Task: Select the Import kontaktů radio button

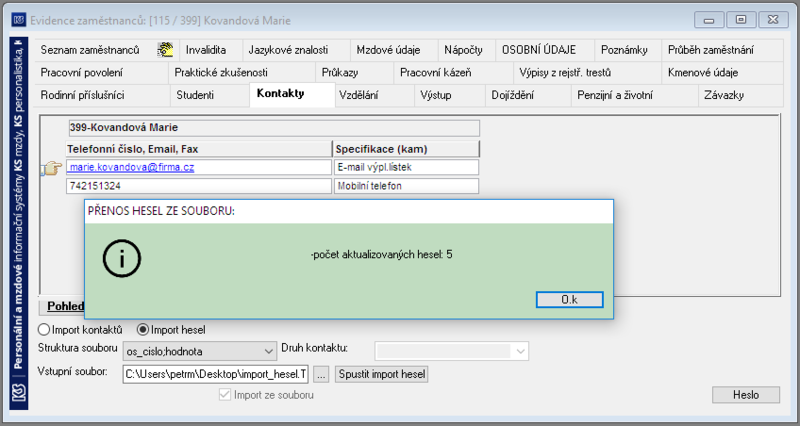Action: (x=44, y=330)
